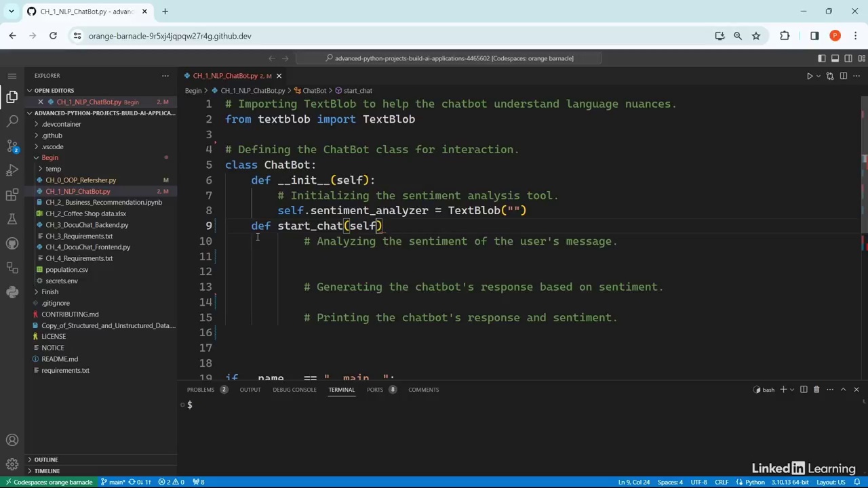868x488 pixels.
Task: Expand the Finish folder
Action: [x=36, y=292]
